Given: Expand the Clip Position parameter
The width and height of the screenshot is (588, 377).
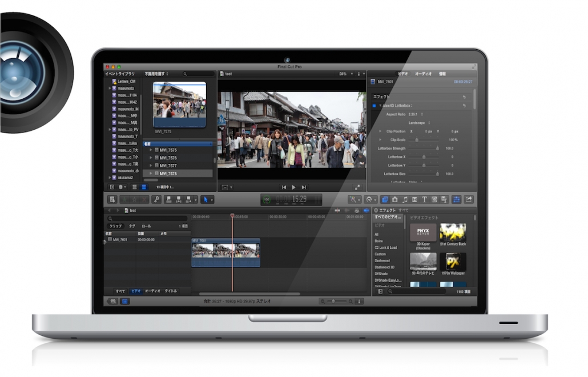Looking at the screenshot, I should tap(381, 131).
